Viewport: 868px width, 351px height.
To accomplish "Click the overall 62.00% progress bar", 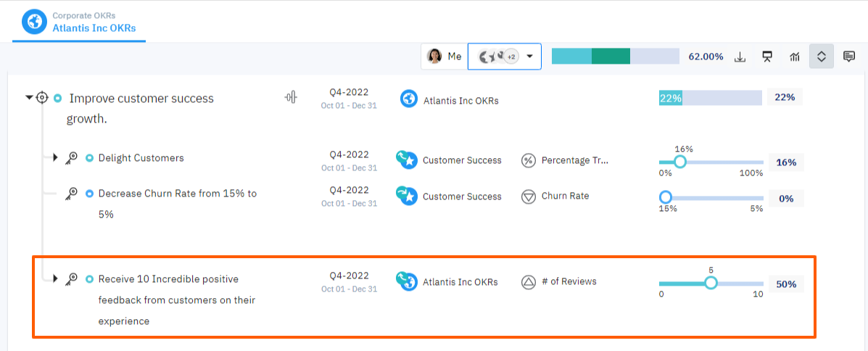I will (x=615, y=56).
